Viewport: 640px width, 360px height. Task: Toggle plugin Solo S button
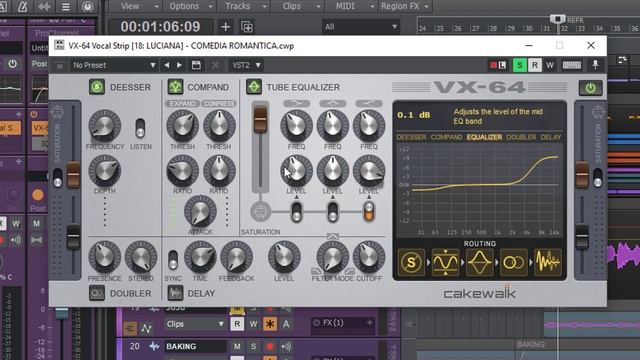point(520,65)
